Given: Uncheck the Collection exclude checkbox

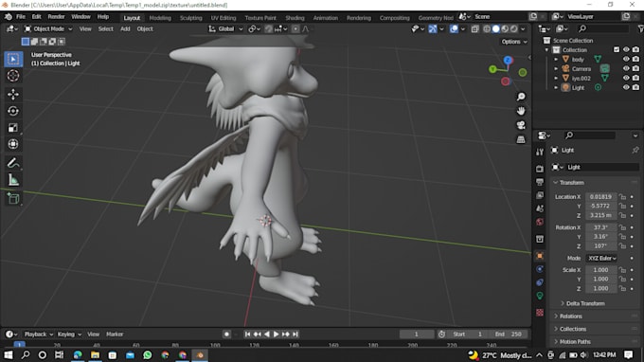Looking at the screenshot, I should [617, 49].
